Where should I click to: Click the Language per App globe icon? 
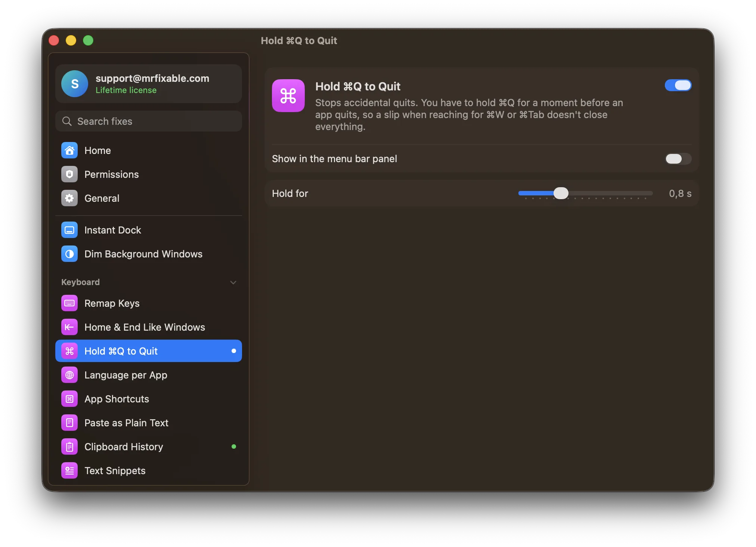tap(69, 375)
